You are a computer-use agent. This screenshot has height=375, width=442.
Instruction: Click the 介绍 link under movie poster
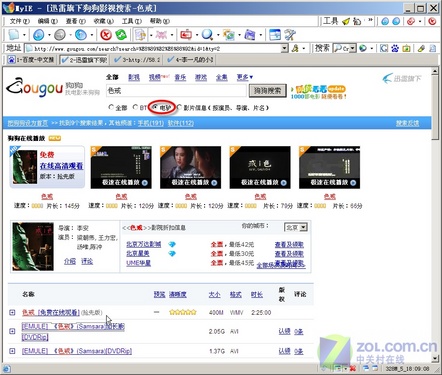click(x=70, y=261)
